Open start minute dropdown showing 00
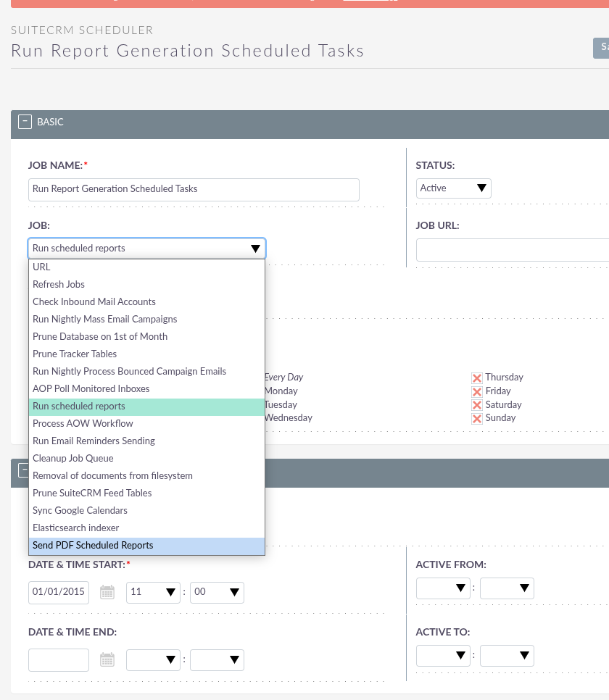Image resolution: width=609 pixels, height=700 pixels. [x=217, y=593]
